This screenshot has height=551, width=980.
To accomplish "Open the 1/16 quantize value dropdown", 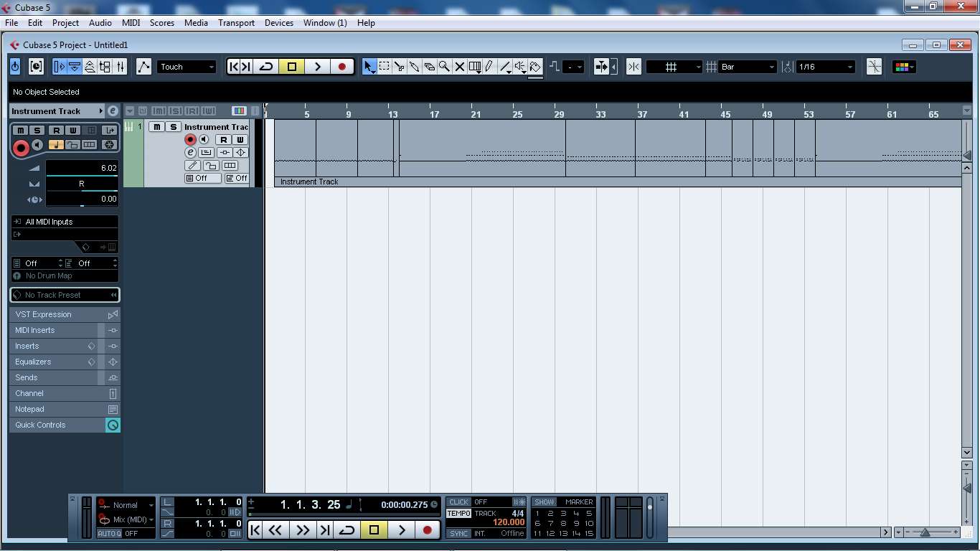I will (x=826, y=67).
